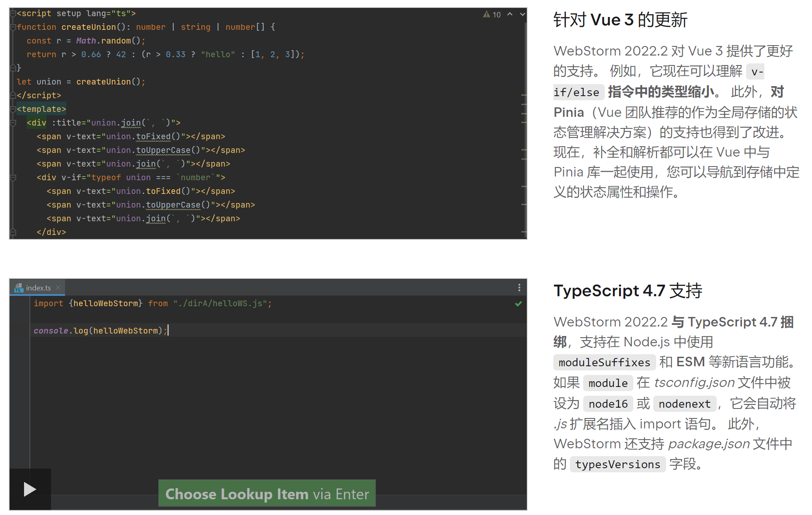Viewport: 812px width, 515px height.
Task: Go to next highlighted error arrow
Action: (522, 14)
